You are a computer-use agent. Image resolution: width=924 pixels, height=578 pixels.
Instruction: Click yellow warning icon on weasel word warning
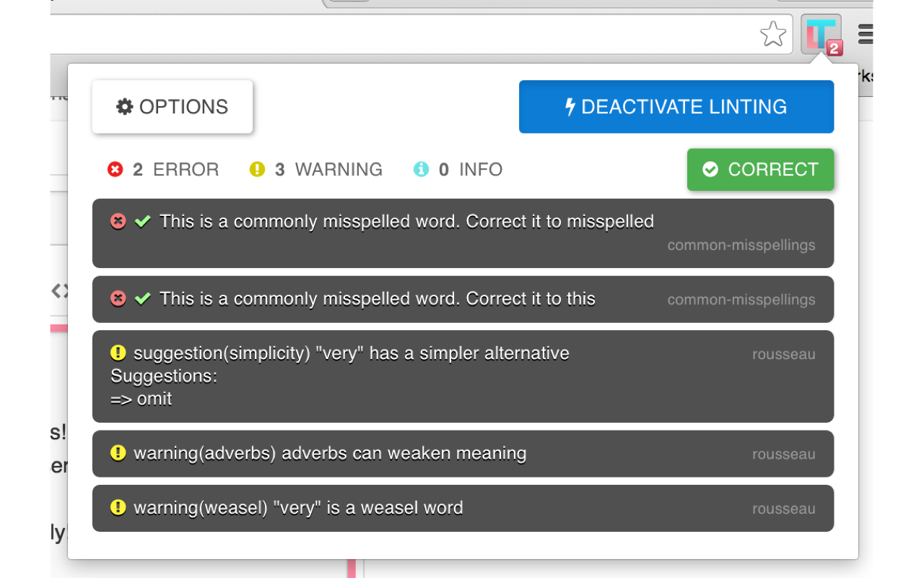pyautogui.click(x=118, y=507)
